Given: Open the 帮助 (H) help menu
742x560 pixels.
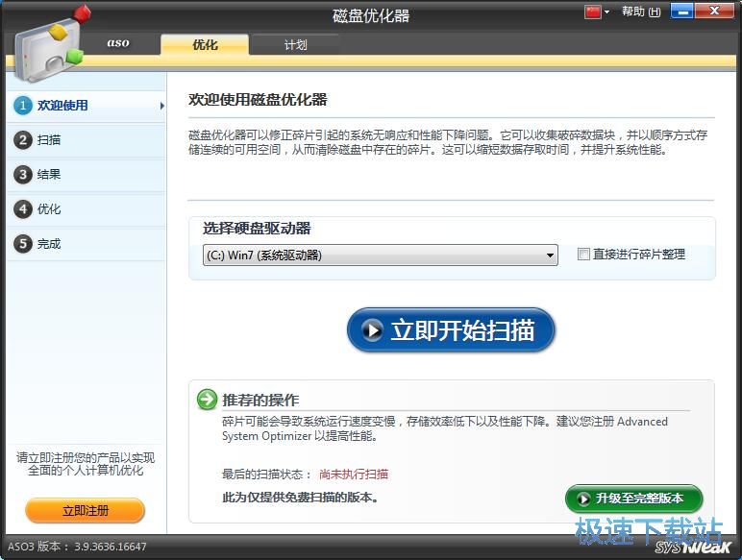Looking at the screenshot, I should pyautogui.click(x=641, y=12).
